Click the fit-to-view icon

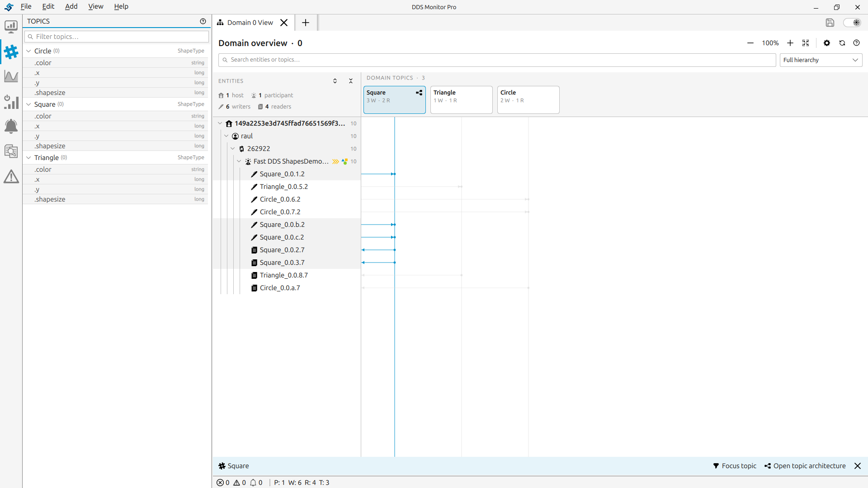pyautogui.click(x=806, y=43)
